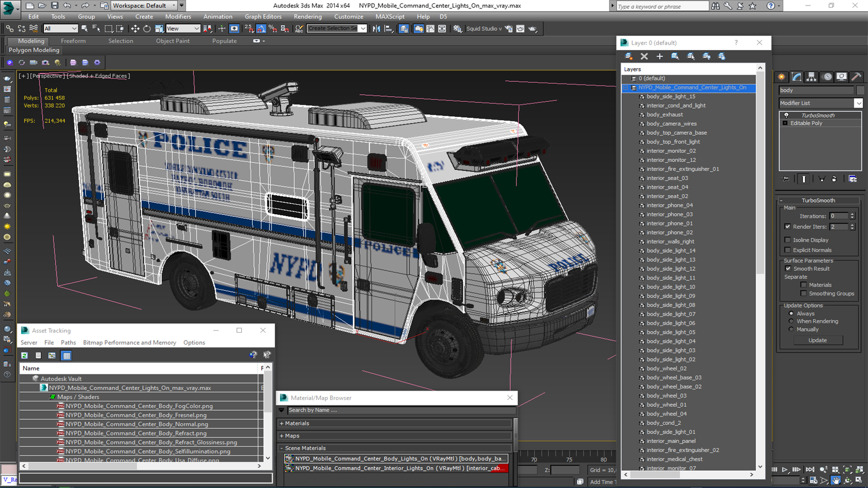Open the Rendering menu
This screenshot has height=488, width=868.
(x=307, y=17)
